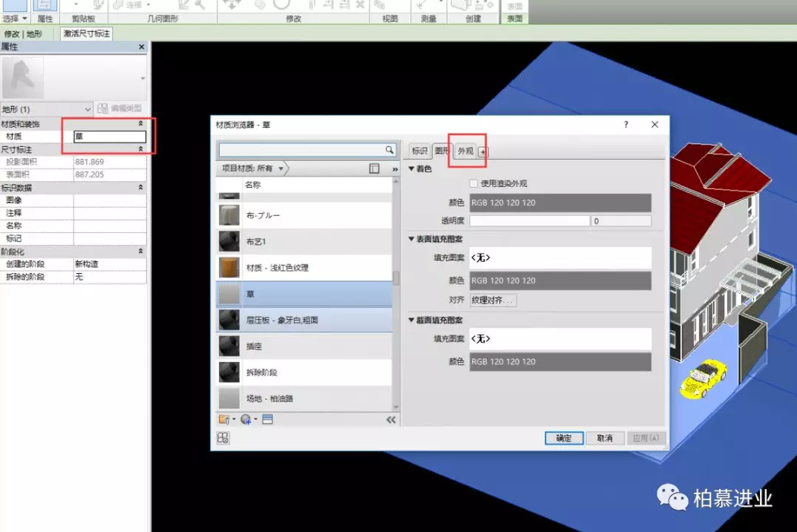Screen dimensions: 797x532
Task: Open the 地形 (1) type selector dropdown
Action: click(x=46, y=109)
